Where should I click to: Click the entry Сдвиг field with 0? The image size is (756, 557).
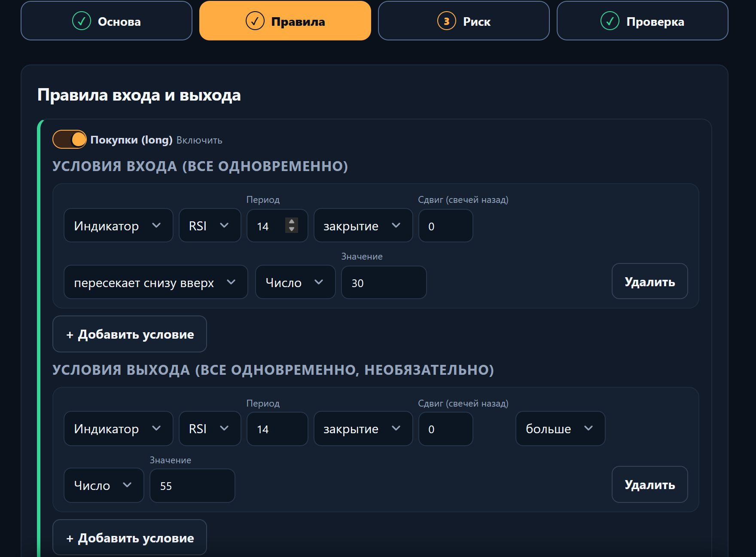(446, 226)
